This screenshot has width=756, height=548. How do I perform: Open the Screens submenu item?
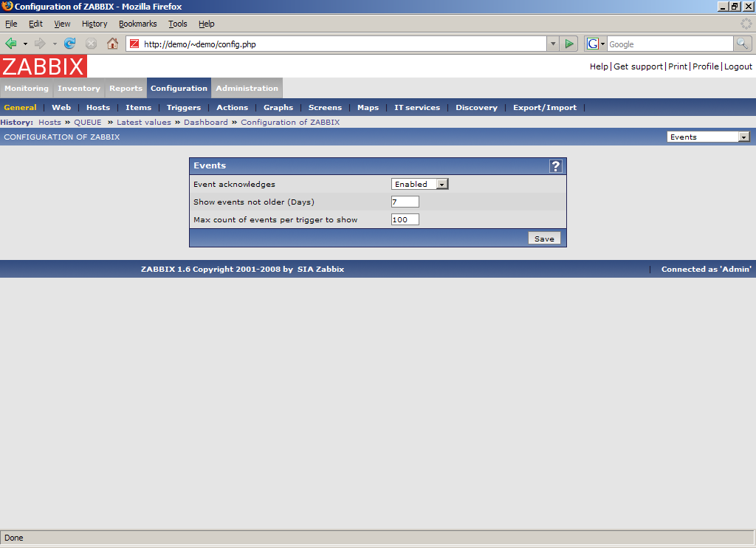point(325,108)
